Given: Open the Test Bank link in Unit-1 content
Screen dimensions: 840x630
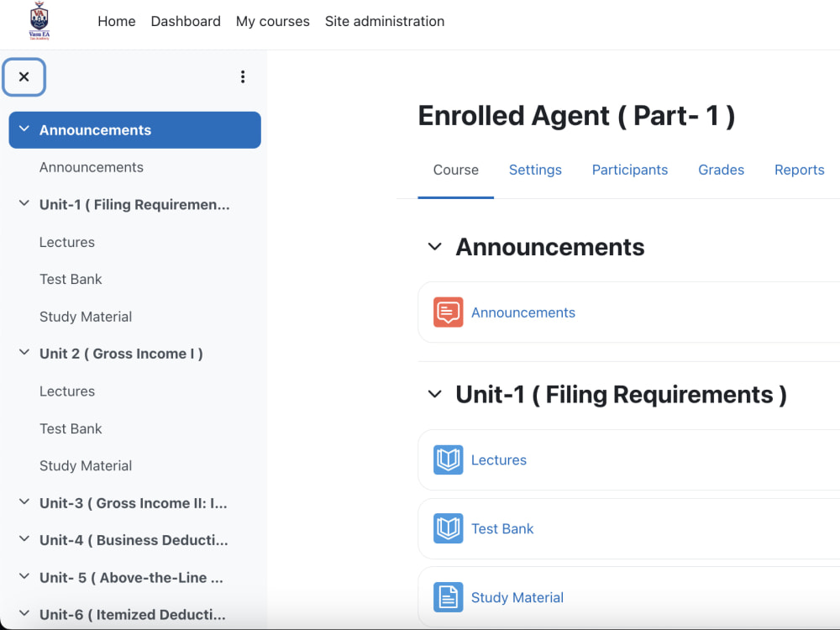Looking at the screenshot, I should pos(502,529).
